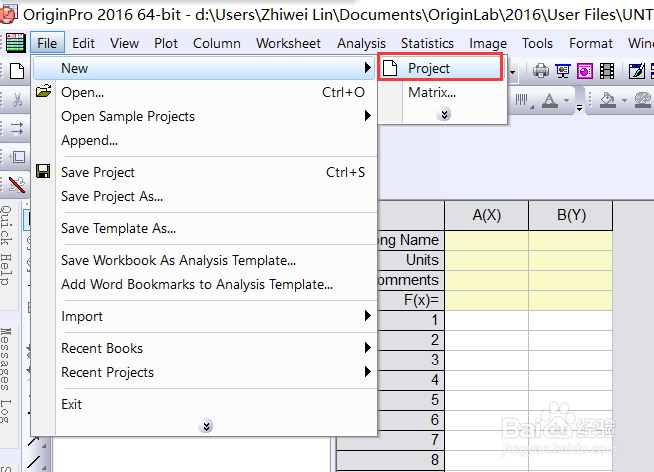Choose Save Template As...

tap(204, 228)
